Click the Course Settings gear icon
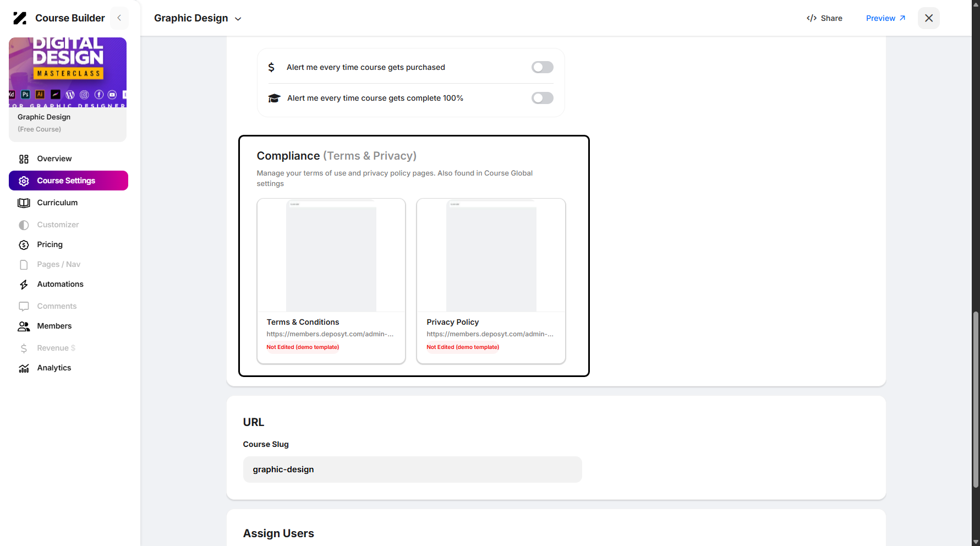Viewport: 980px width, 546px height. pyautogui.click(x=24, y=181)
